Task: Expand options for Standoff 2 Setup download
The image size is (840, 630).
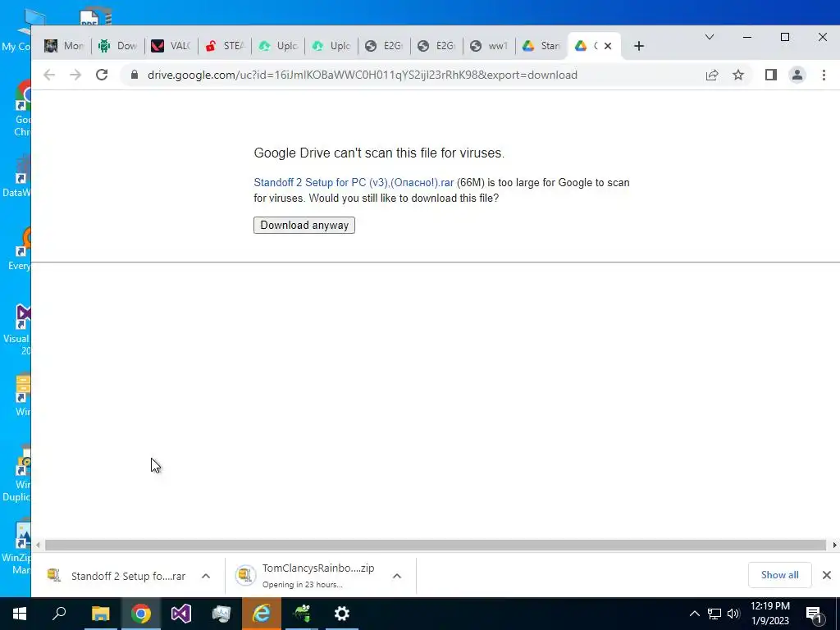Action: point(206,576)
